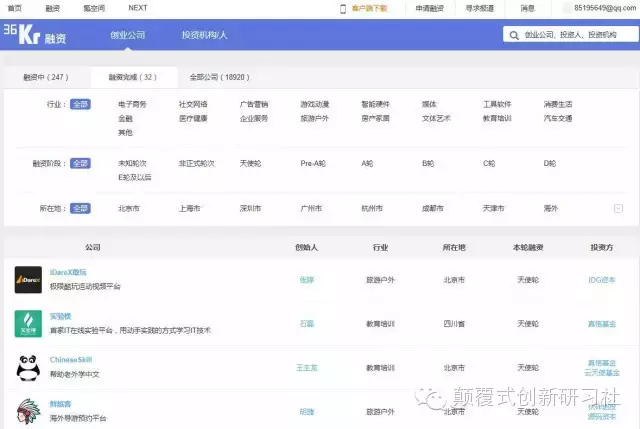
Task: Filter industry by 汽车交通
Action: pos(558,118)
